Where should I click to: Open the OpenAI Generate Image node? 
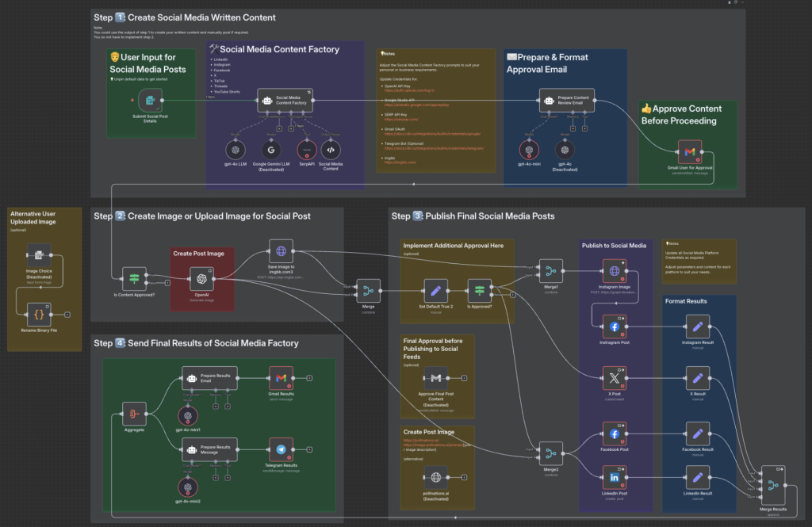pyautogui.click(x=202, y=279)
